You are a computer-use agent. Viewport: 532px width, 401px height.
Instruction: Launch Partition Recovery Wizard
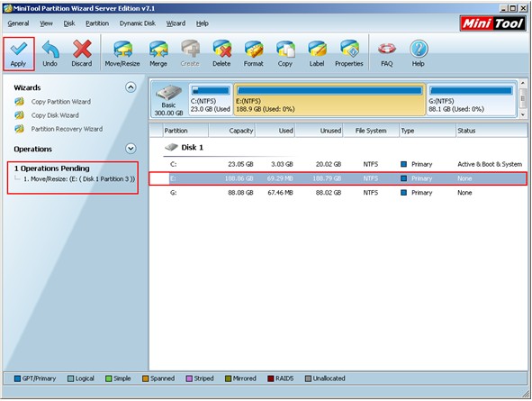67,129
